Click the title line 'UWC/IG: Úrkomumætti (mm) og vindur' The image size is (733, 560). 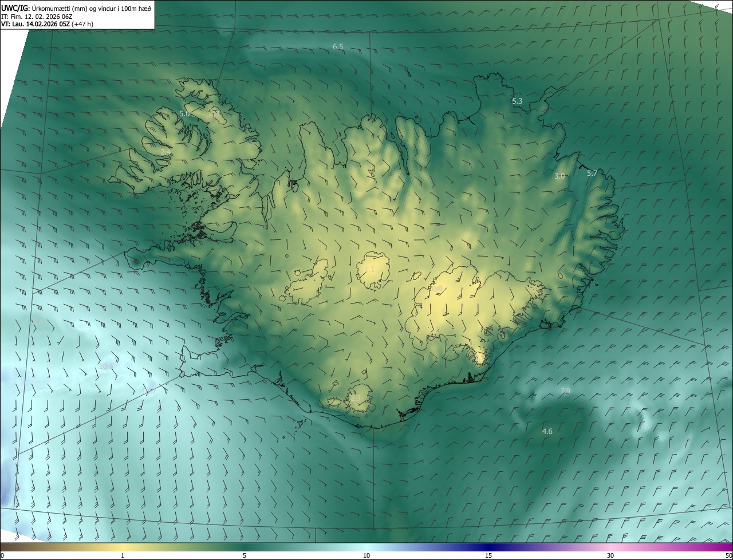point(76,8)
